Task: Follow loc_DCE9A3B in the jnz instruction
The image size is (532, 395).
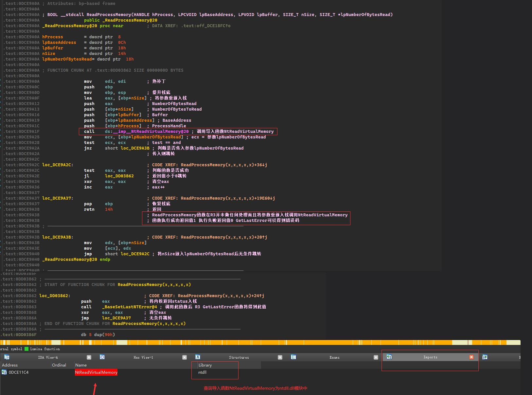Action: point(135,148)
